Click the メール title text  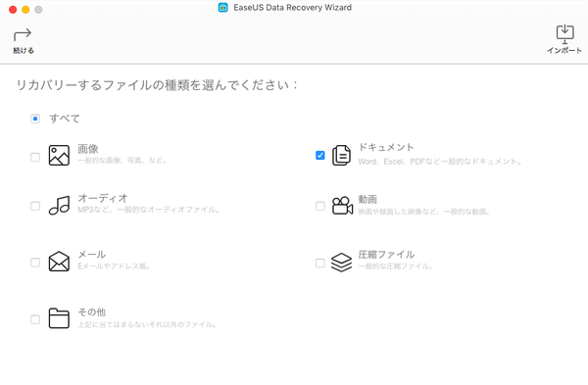[92, 254]
